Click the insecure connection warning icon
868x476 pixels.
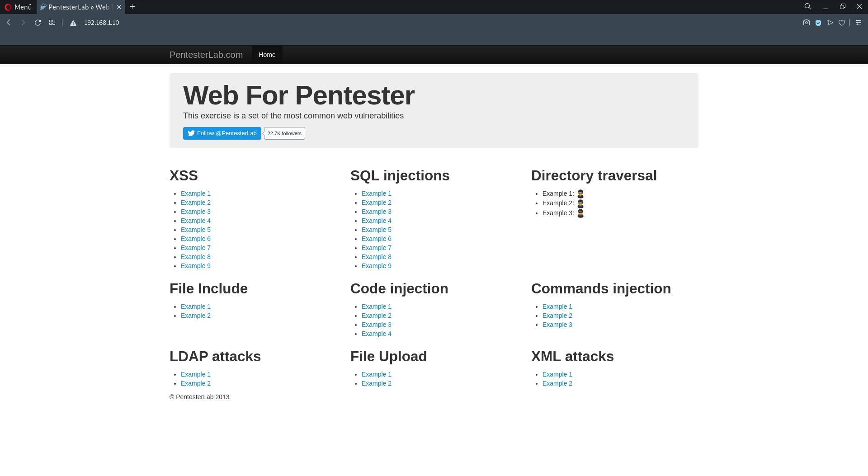coord(73,23)
